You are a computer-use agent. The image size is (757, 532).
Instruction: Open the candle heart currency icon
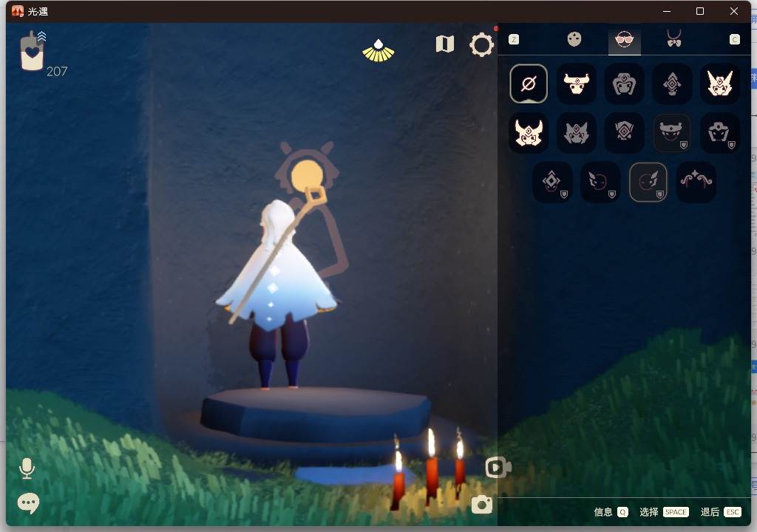[x=33, y=51]
